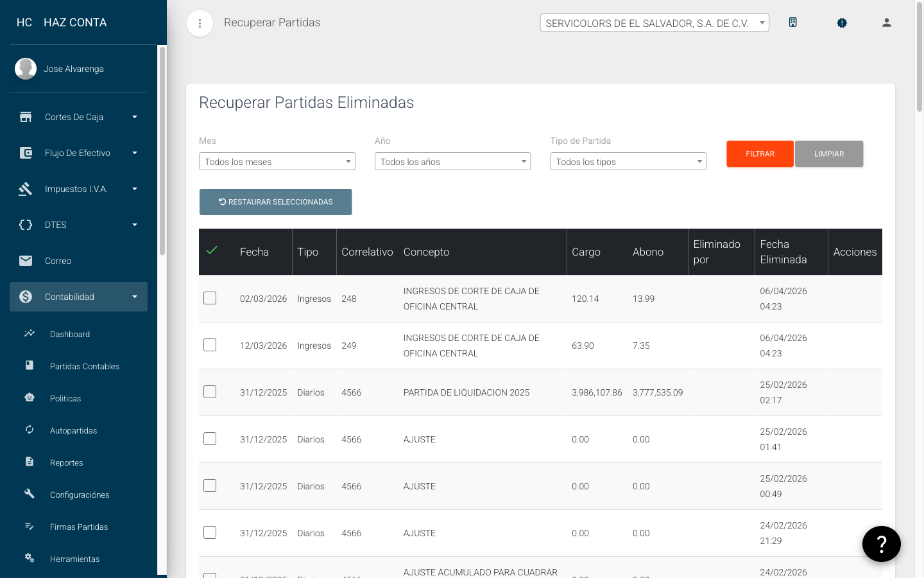Viewport: 924px width, 578px height.
Task: Click the Configuraciónes wrench icon
Action: 30,494
